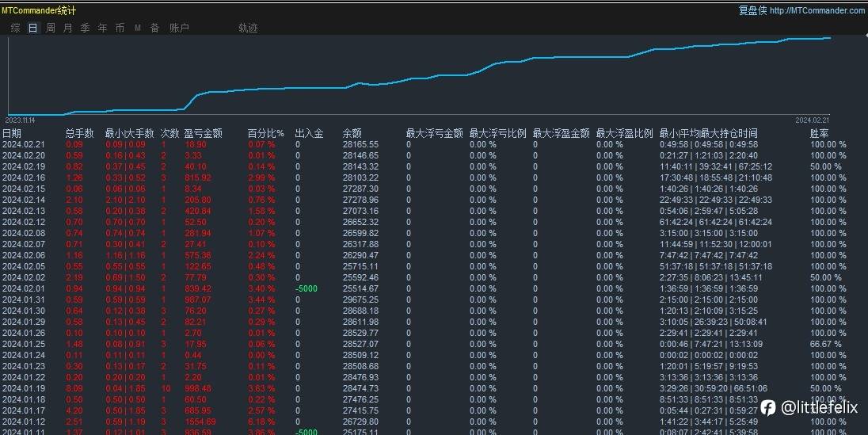Viewport: 868px width, 435px height.
Task: Select the 2024.01.31 date cell
Action: coord(24,300)
